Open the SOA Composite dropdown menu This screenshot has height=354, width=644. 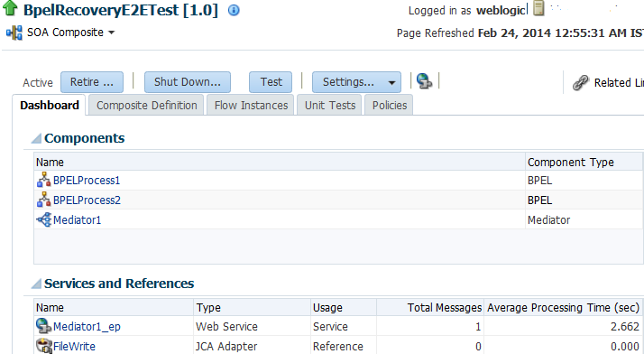point(70,33)
